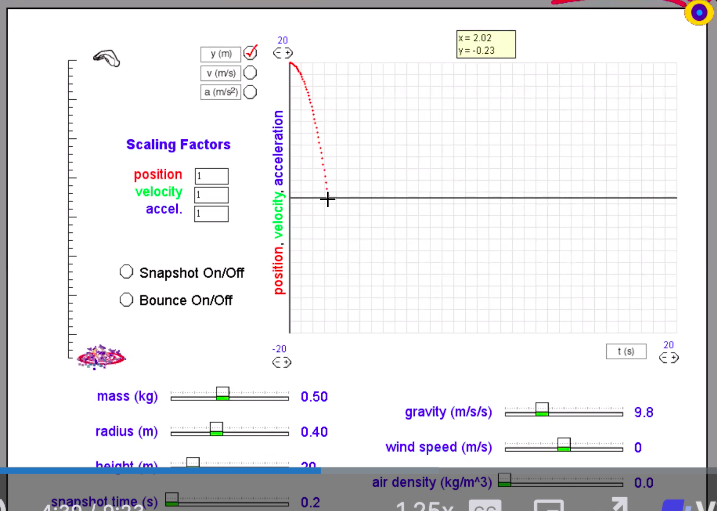Uncheck the y (m) position plot checkbox
Viewport: 717px width, 511px height.
pos(250,53)
